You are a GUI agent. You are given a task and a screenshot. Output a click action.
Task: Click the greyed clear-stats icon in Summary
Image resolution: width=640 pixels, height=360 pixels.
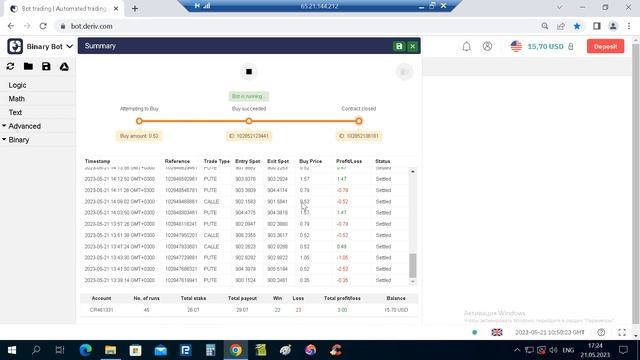click(x=404, y=72)
